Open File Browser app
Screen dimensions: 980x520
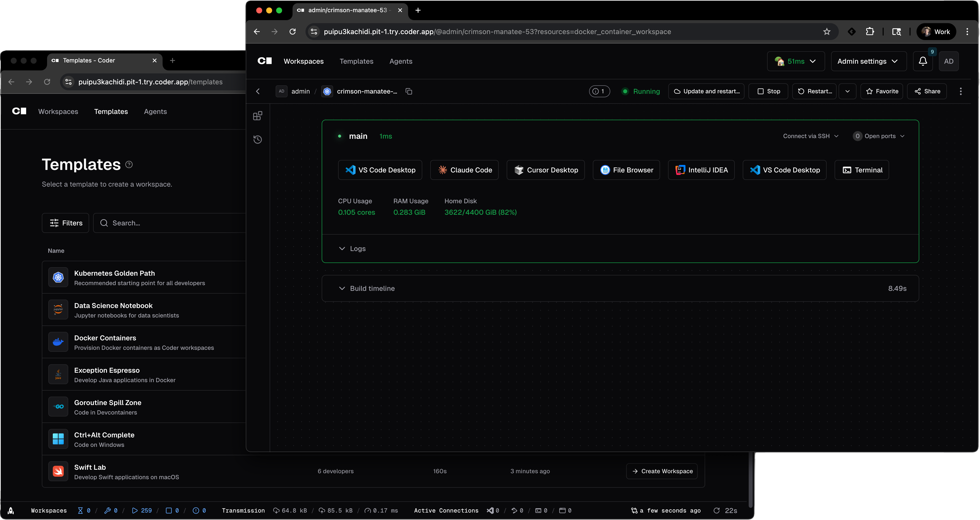626,170
